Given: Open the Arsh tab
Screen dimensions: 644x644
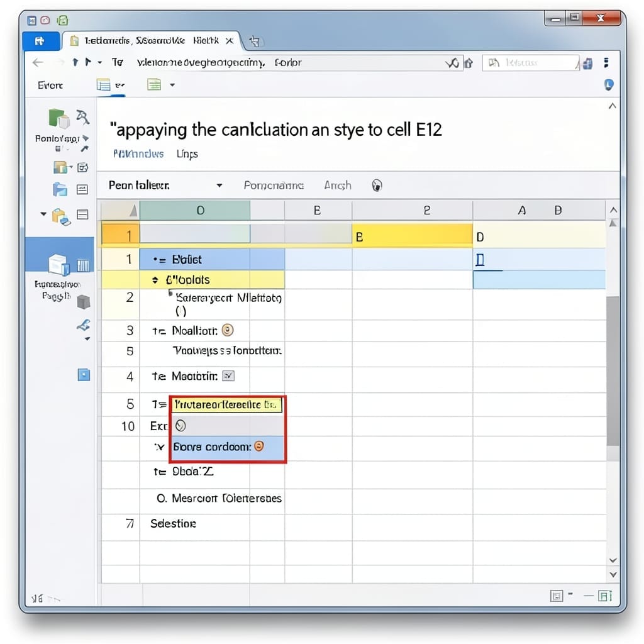Looking at the screenshot, I should pos(338,186).
